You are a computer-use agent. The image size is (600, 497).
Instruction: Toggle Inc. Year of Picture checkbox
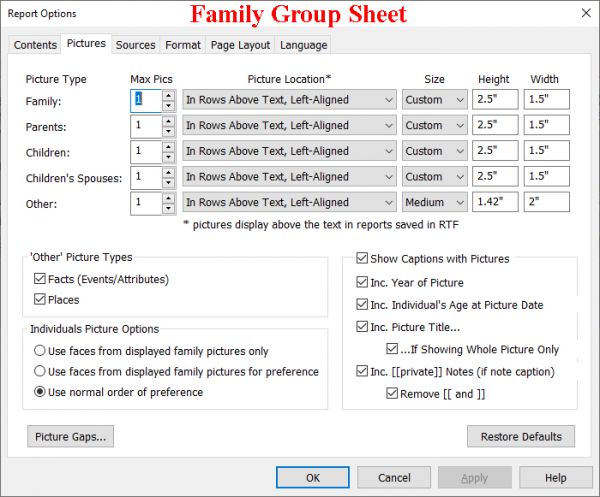(x=362, y=282)
